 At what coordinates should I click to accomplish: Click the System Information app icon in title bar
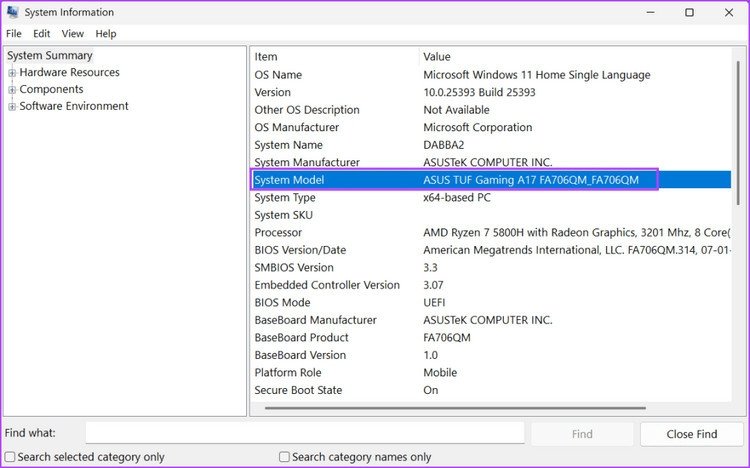point(14,13)
